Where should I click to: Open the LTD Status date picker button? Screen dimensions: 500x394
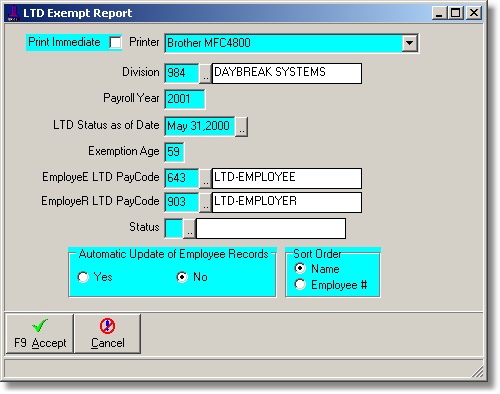[x=241, y=126]
